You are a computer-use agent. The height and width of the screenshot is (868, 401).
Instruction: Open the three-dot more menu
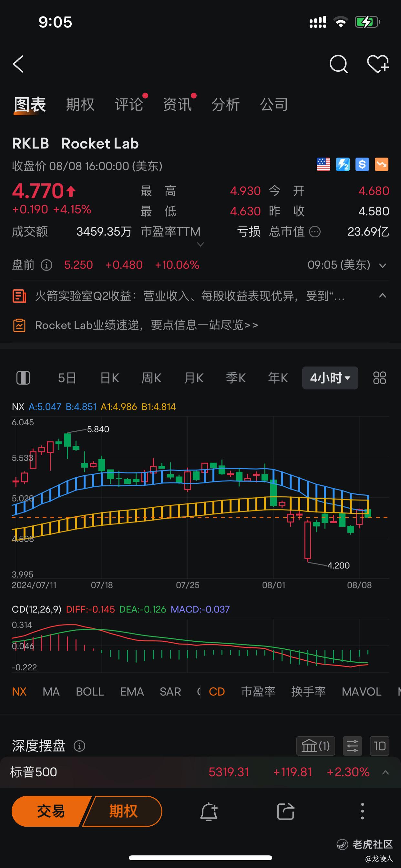tap(363, 811)
